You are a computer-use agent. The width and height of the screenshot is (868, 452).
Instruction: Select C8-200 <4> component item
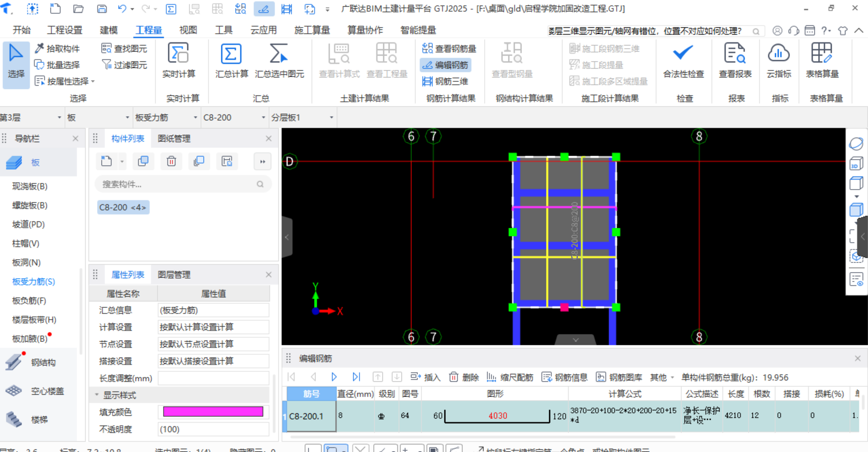pos(123,207)
